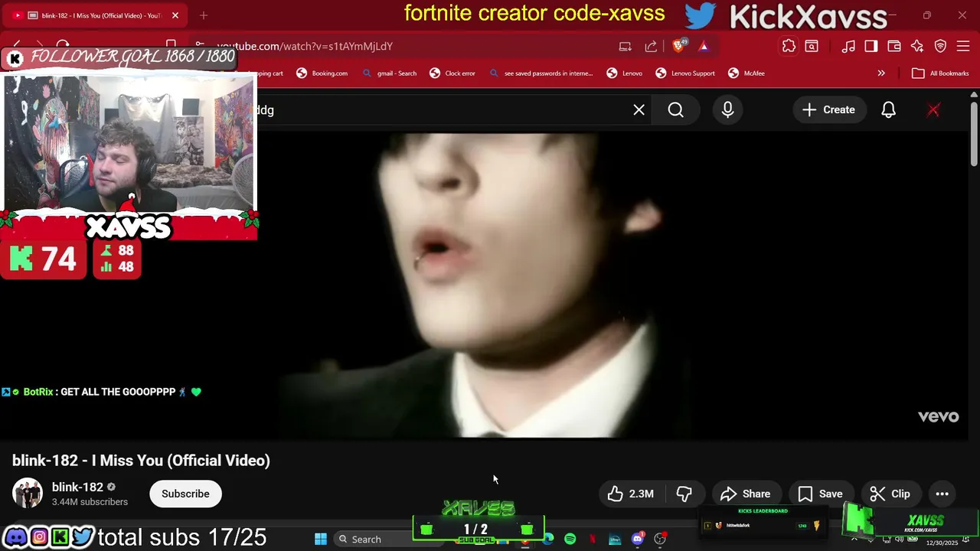Click into the YouTube search field
Image resolution: width=980 pixels, height=551 pixels.
444,110
